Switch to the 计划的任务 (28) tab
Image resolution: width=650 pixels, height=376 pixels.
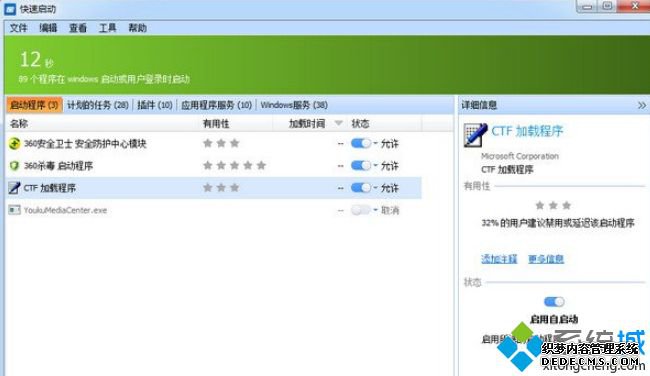(x=98, y=105)
